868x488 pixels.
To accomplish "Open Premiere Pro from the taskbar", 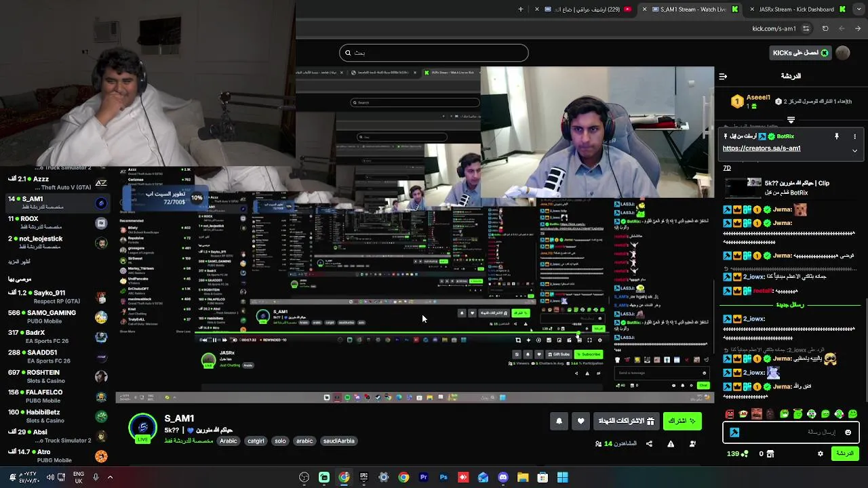I will click(423, 478).
